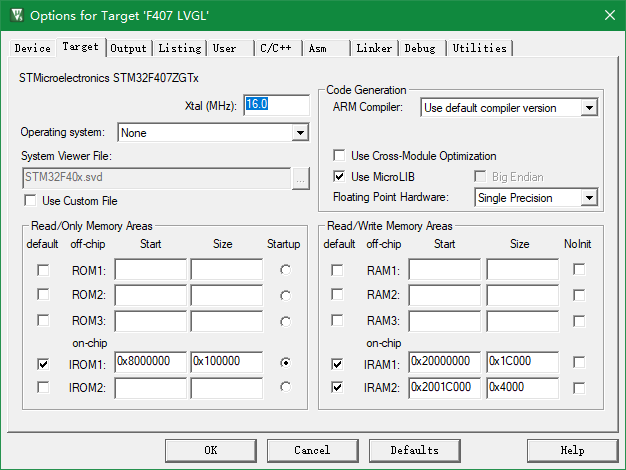Click the IROM1 Start field showing 0x8000000
Viewport: 626px width, 470px height.
[x=151, y=362]
